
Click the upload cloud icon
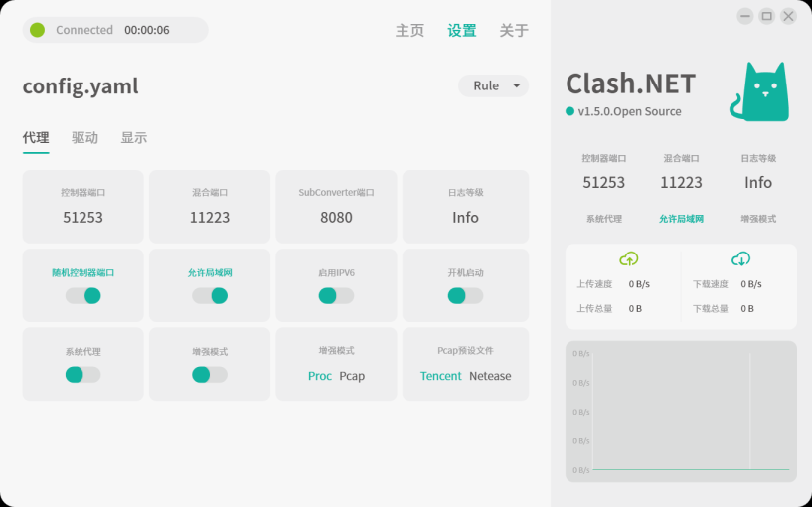[x=629, y=258]
